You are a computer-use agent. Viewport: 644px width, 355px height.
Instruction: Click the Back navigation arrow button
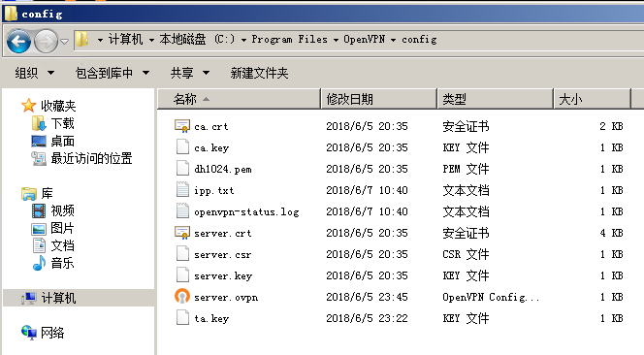pyautogui.click(x=18, y=41)
